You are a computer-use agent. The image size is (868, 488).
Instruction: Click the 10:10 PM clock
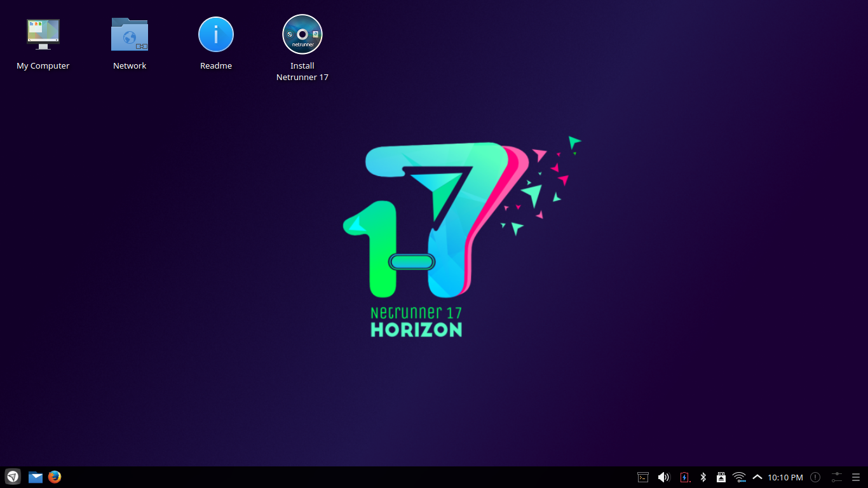point(785,477)
